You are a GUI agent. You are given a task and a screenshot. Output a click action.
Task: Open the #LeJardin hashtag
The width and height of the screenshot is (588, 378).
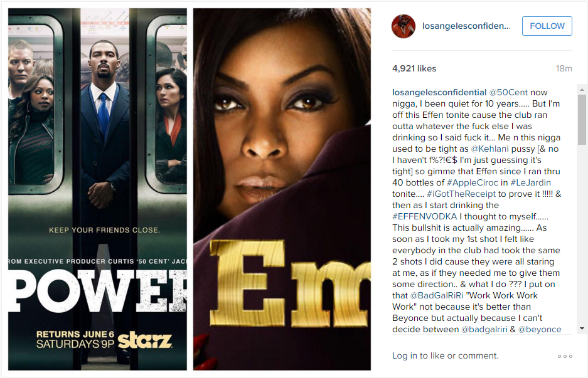point(531,182)
